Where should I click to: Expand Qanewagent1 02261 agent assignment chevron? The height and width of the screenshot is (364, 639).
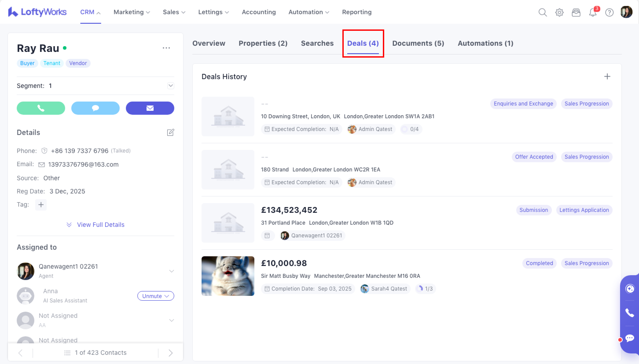coord(171,271)
